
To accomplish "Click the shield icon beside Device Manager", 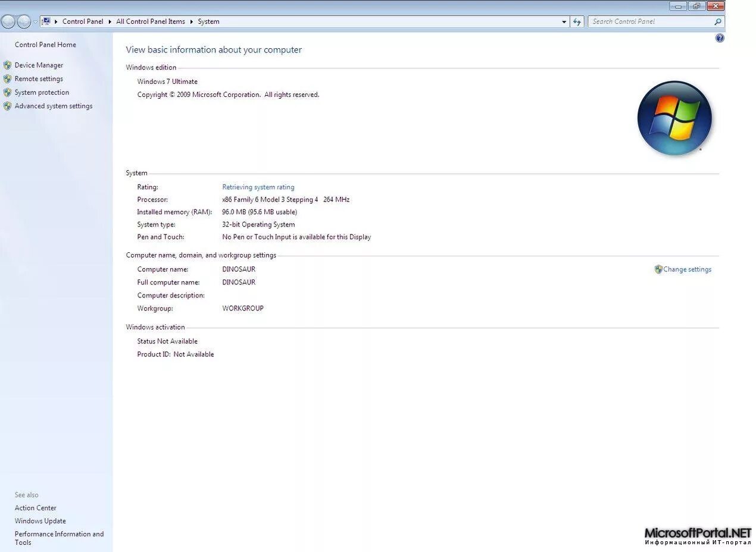I will [x=8, y=65].
